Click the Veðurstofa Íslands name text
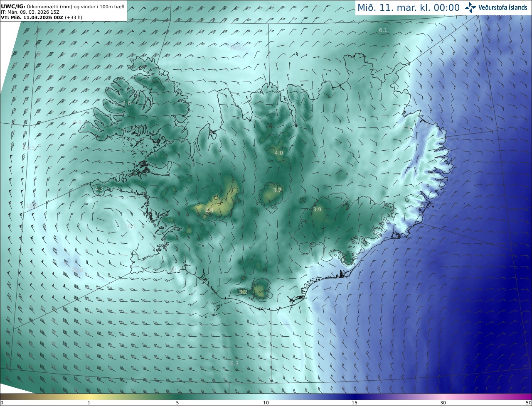Image resolution: width=532 pixels, height=406 pixels. click(502, 7)
